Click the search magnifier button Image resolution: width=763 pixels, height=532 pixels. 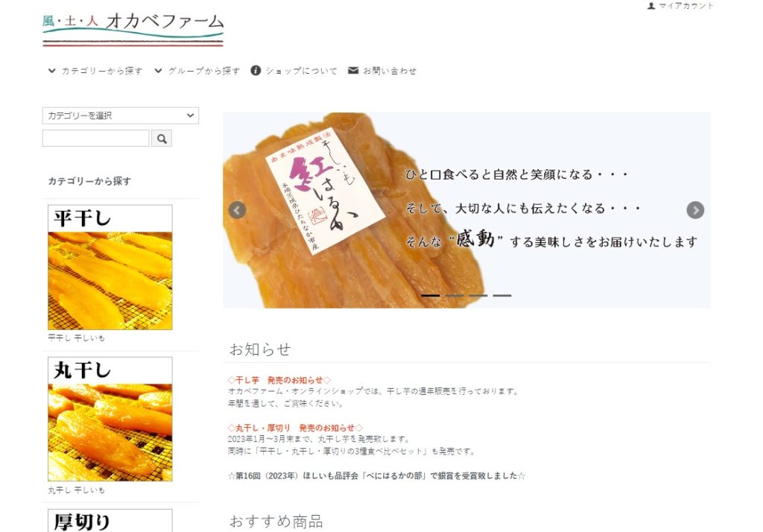tap(162, 139)
